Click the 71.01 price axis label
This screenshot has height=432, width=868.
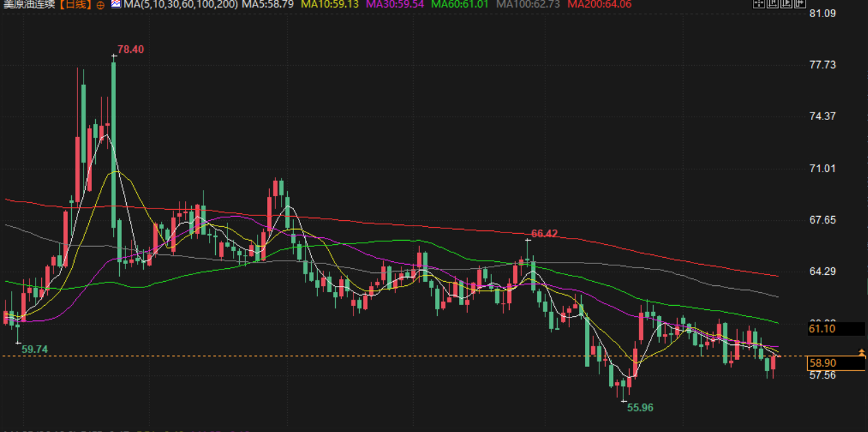[823, 168]
